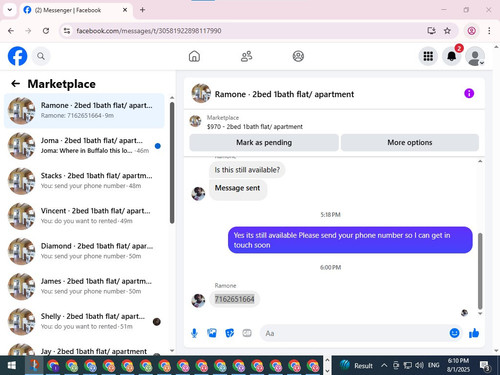
Task: Open the Facebook logo home link
Action: pos(17,56)
